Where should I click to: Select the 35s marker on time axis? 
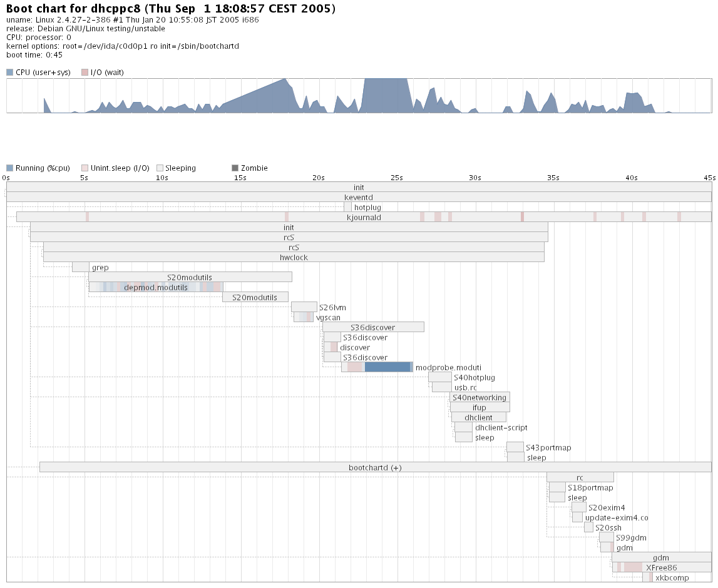[553, 178]
